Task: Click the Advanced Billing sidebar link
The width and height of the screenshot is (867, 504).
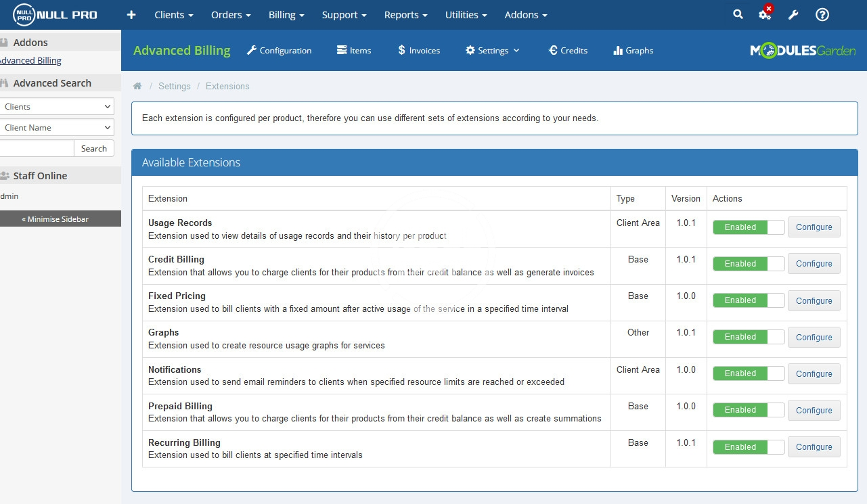Action: click(30, 61)
